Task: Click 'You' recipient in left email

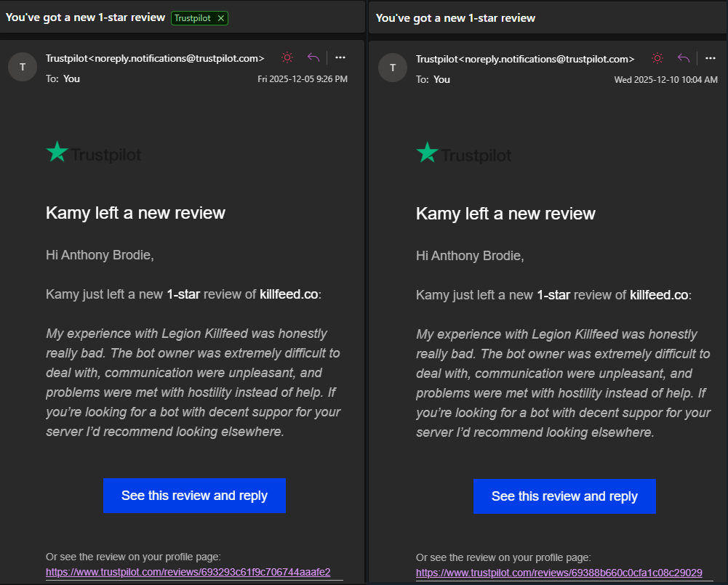Action: [x=71, y=79]
